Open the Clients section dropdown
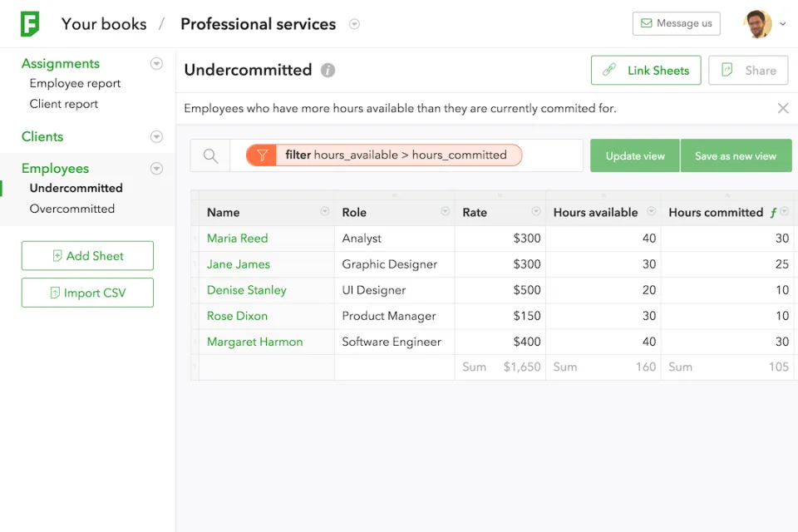This screenshot has width=798, height=532. [157, 136]
